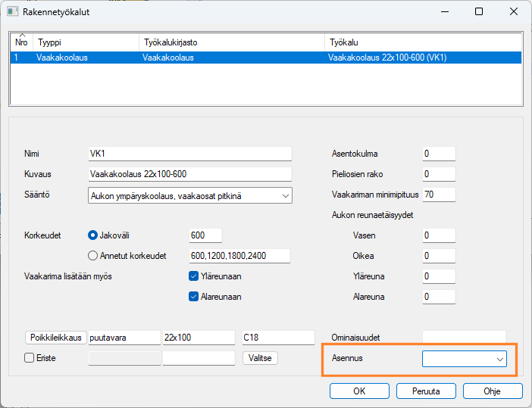532x408 pixels.
Task: Uncheck the Alareunaan checkbox
Action: coord(193,297)
